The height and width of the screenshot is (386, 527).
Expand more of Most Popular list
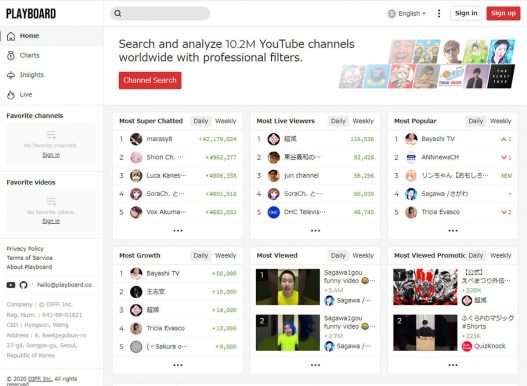coord(453,231)
